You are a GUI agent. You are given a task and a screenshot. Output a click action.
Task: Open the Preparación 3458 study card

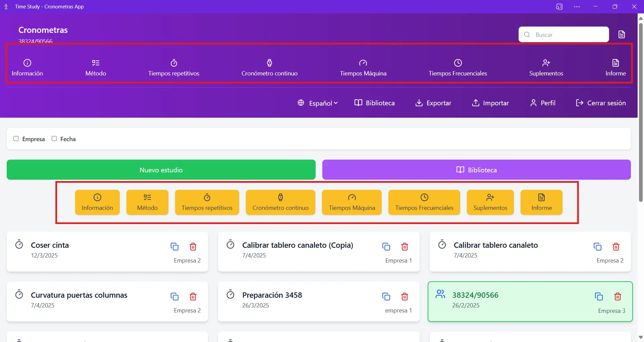coord(319,301)
